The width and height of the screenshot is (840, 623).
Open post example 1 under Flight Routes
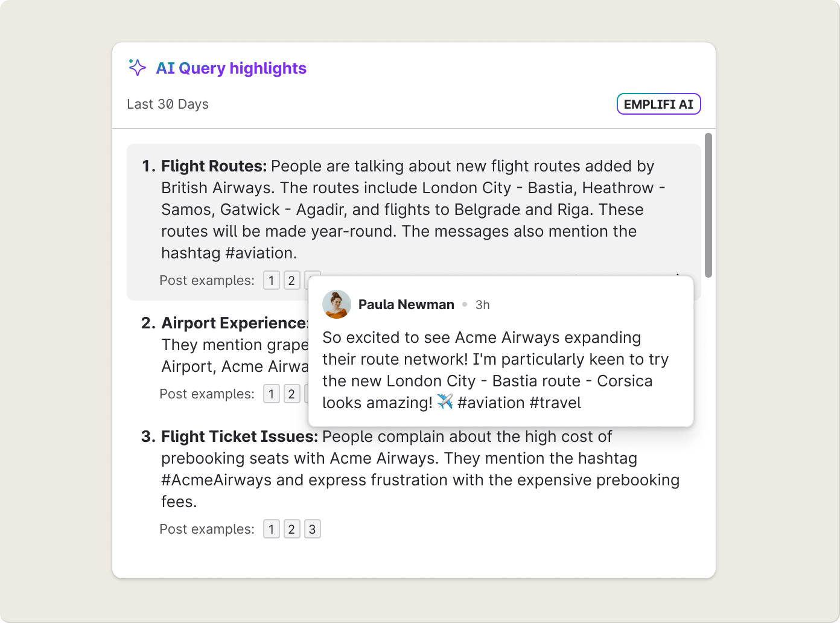(272, 281)
